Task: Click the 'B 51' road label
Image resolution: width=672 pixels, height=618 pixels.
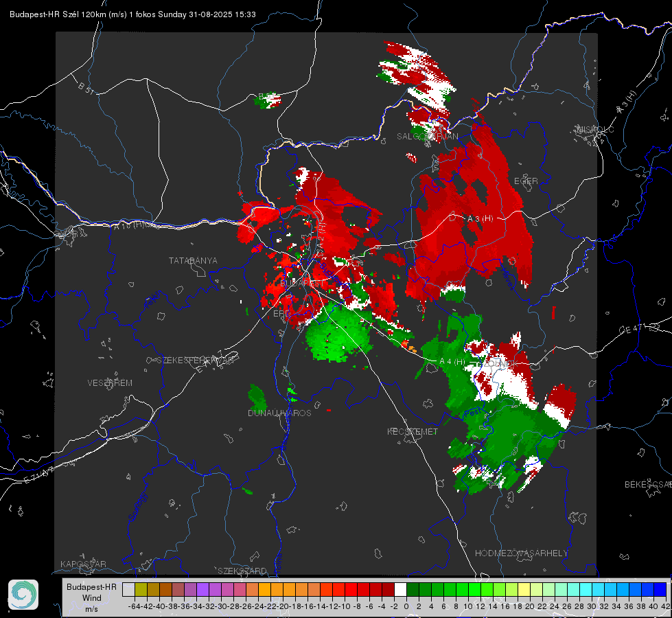Action: tap(86, 88)
